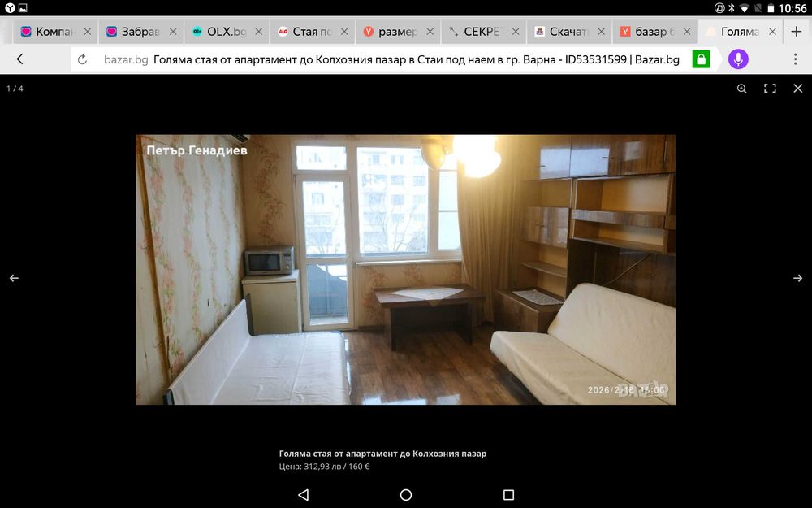Close the photo gallery viewer
Screen dimensions: 812x508
click(x=798, y=89)
